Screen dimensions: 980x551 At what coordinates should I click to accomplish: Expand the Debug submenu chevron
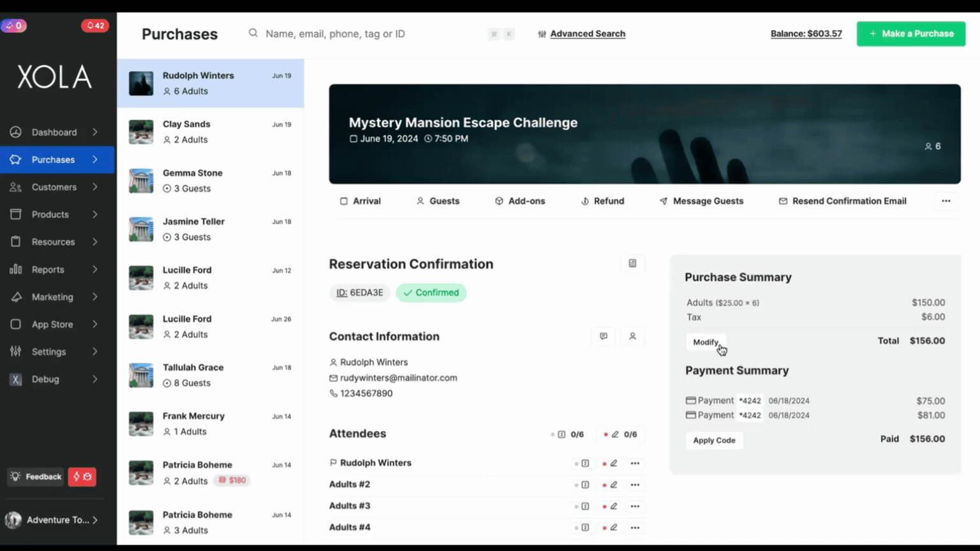(x=95, y=379)
